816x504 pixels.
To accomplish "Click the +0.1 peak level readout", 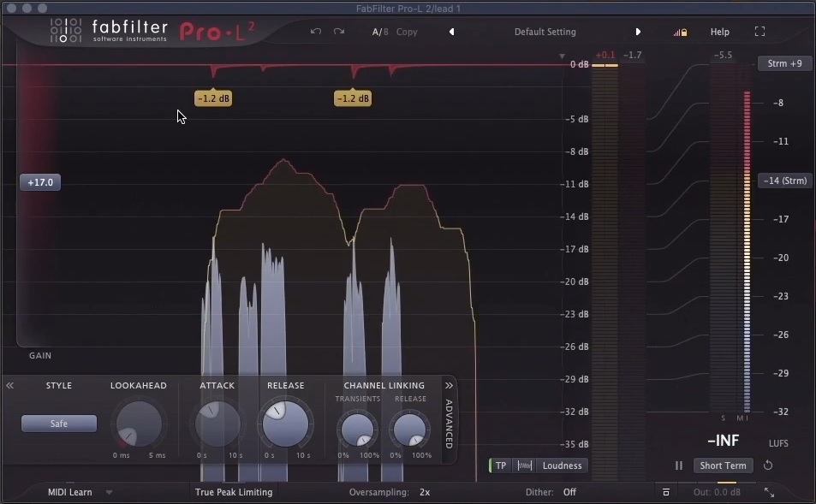I will pyautogui.click(x=605, y=55).
